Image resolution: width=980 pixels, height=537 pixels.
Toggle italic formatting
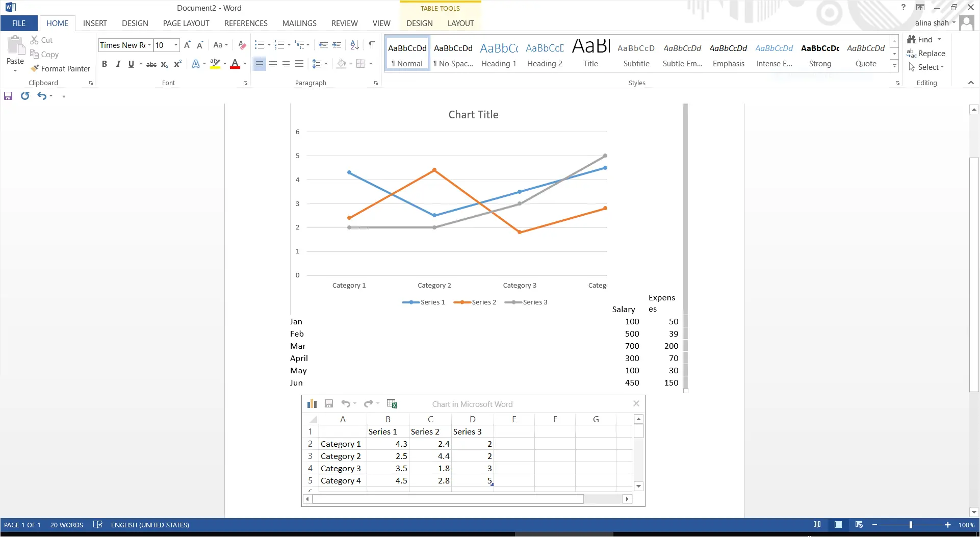coord(118,64)
